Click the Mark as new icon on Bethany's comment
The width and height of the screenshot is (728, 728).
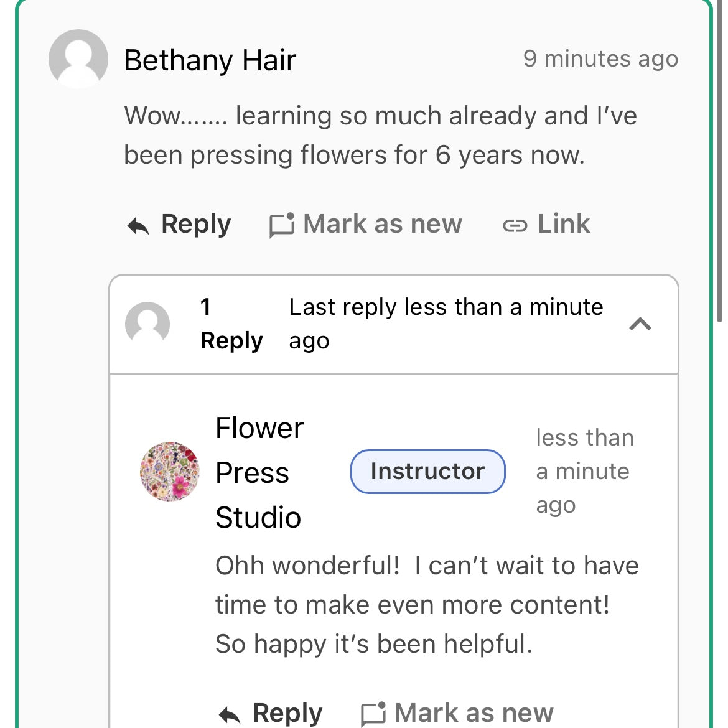[x=281, y=225]
